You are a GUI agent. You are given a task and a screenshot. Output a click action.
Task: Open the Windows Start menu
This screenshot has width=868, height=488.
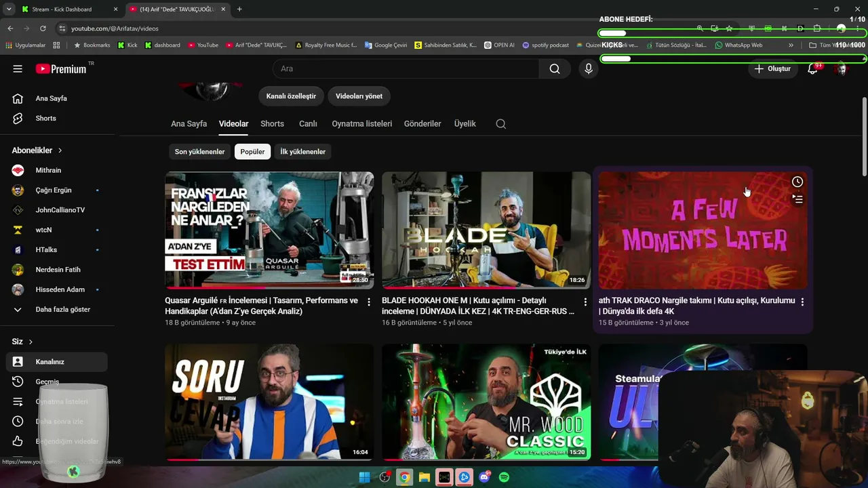(x=364, y=477)
